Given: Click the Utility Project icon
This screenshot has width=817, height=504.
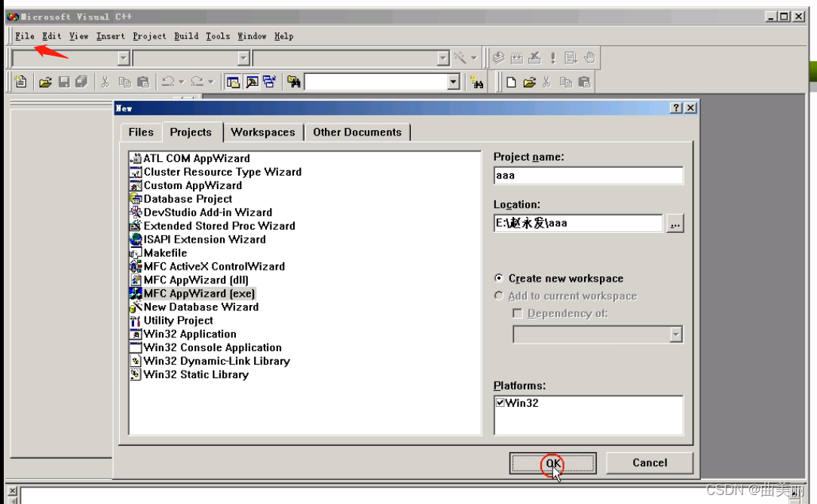Looking at the screenshot, I should (136, 320).
